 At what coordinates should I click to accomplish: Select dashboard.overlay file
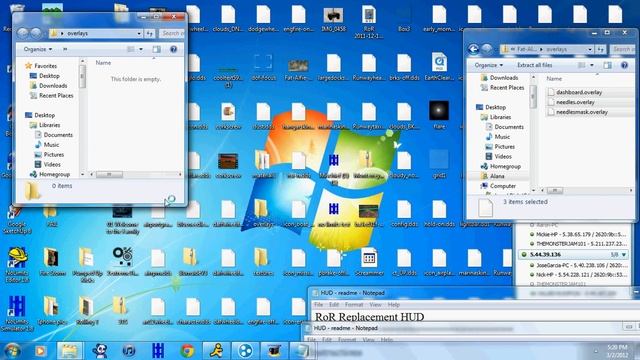[579, 93]
